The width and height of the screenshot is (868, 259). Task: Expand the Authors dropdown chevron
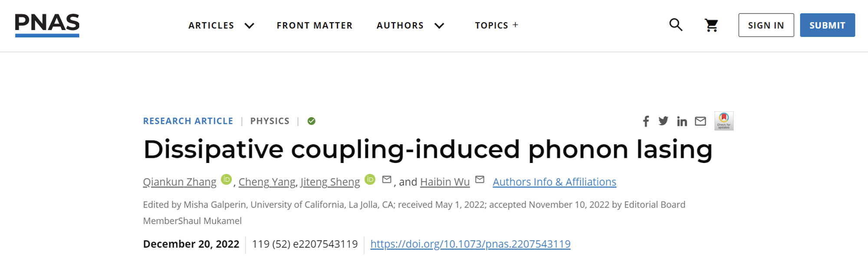coord(439,26)
